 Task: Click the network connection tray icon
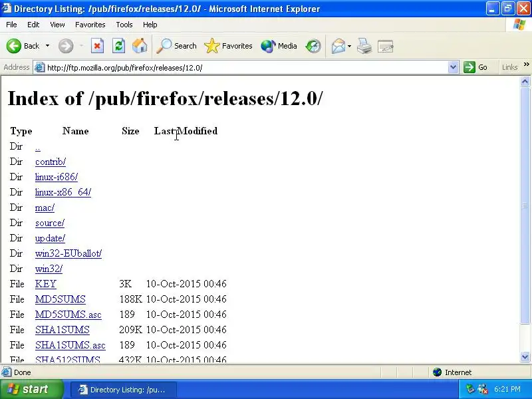pyautogui.click(x=483, y=389)
